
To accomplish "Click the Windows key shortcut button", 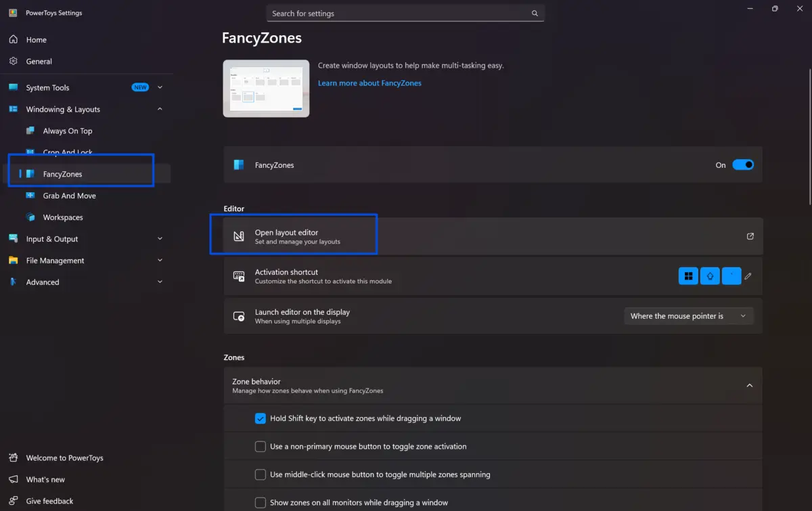I will click(x=688, y=276).
